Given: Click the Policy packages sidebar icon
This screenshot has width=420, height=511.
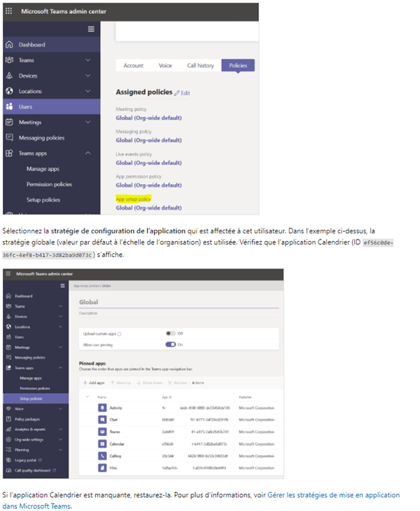Looking at the screenshot, I should click(9, 419).
